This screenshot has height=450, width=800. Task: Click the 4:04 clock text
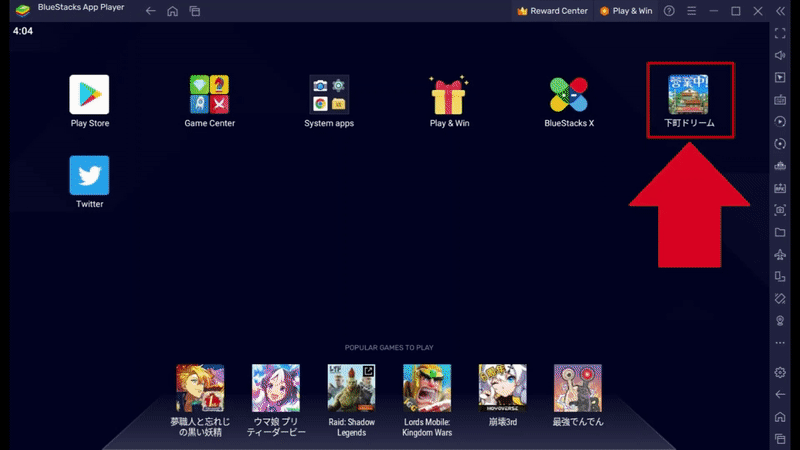pos(23,31)
